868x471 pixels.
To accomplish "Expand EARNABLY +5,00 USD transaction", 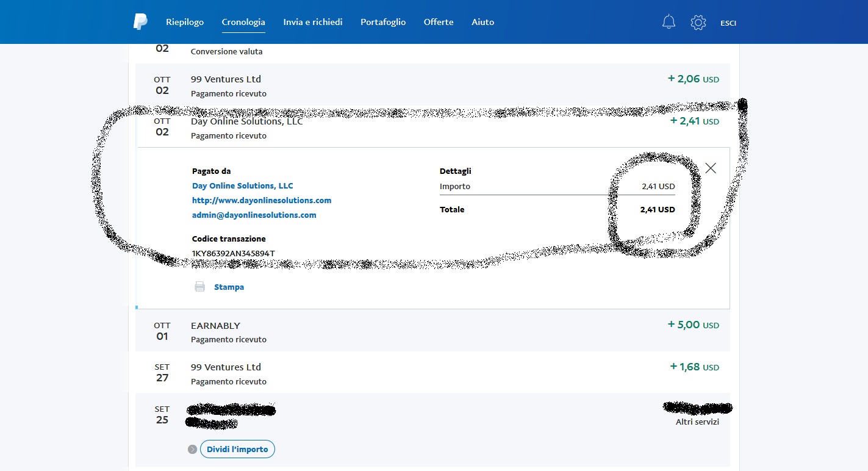I will tap(432, 331).
